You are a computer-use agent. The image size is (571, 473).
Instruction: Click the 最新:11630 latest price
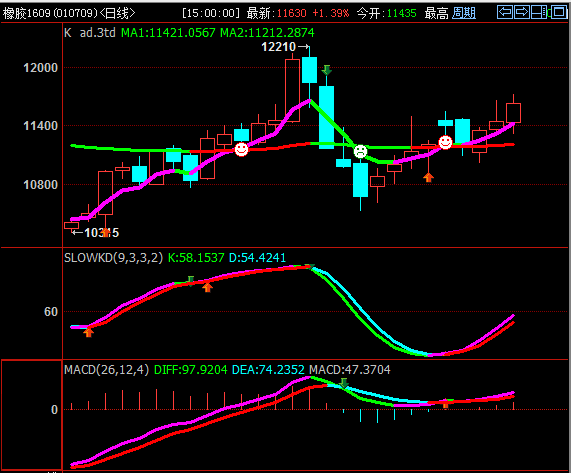tap(276, 13)
